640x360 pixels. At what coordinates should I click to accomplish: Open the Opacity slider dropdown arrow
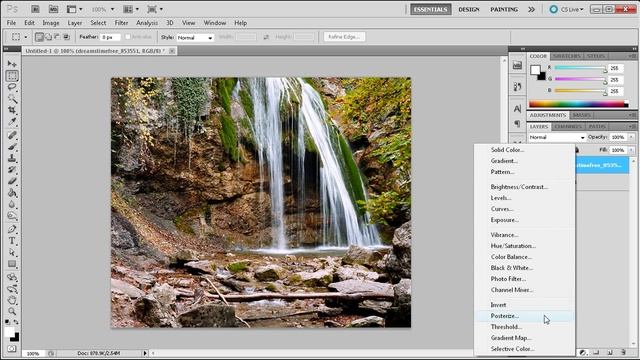point(631,137)
